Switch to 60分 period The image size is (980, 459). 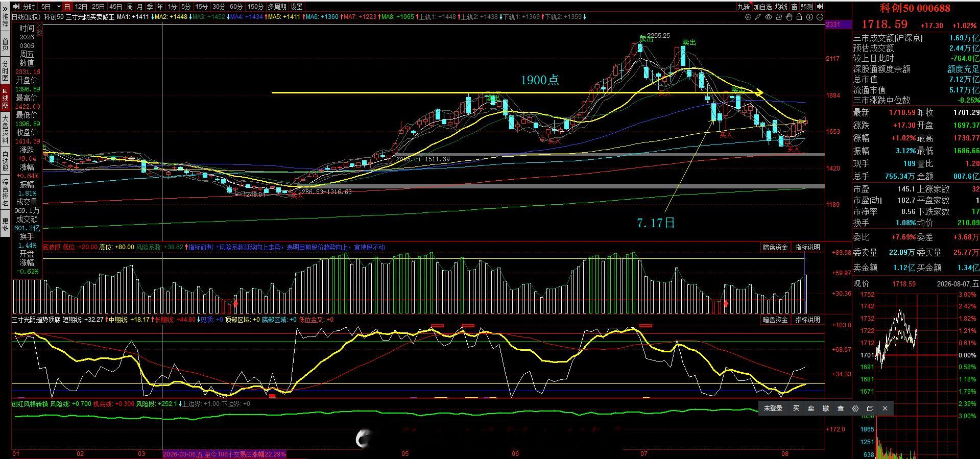click(x=236, y=7)
